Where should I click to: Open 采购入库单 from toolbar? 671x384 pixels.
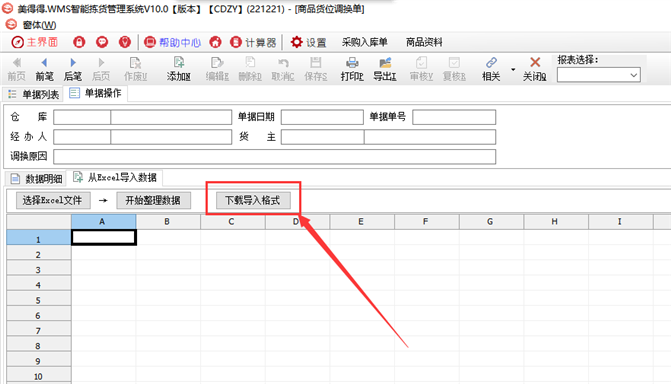[x=365, y=42]
